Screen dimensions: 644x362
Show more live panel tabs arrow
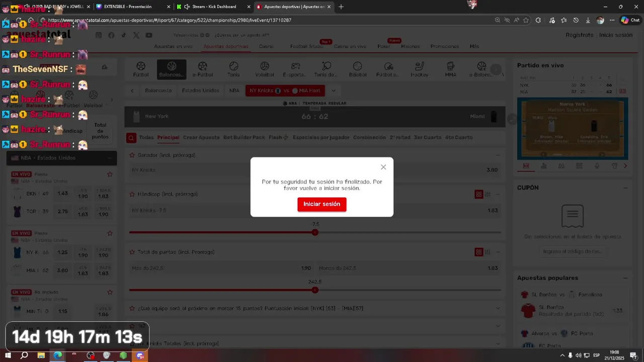(x=625, y=166)
